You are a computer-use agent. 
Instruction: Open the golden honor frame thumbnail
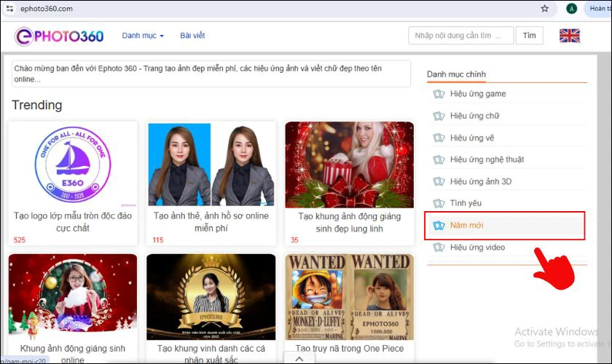211,297
